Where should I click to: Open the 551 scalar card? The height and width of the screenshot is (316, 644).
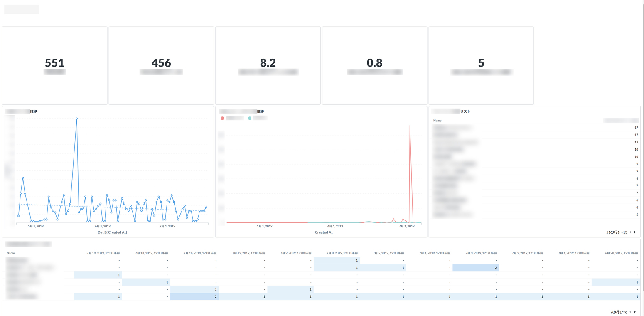(x=54, y=66)
